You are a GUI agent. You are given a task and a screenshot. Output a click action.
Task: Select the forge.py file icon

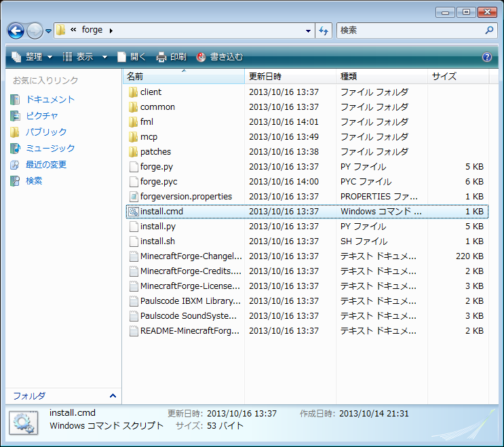134,167
